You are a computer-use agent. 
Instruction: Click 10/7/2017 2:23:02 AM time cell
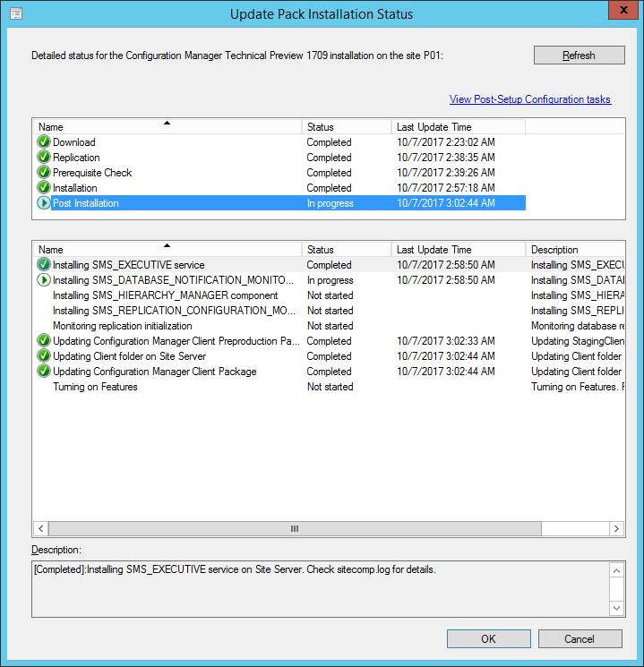point(446,142)
